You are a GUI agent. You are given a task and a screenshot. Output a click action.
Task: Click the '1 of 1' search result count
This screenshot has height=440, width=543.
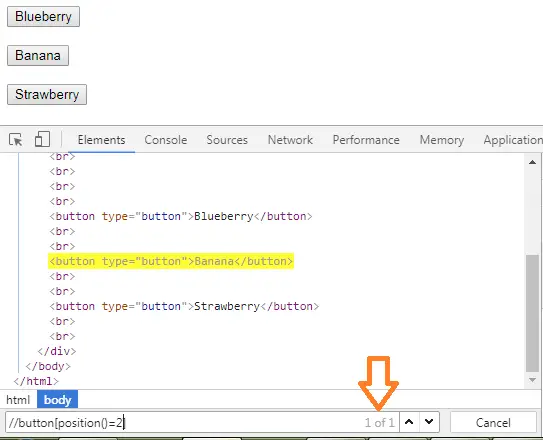380,422
